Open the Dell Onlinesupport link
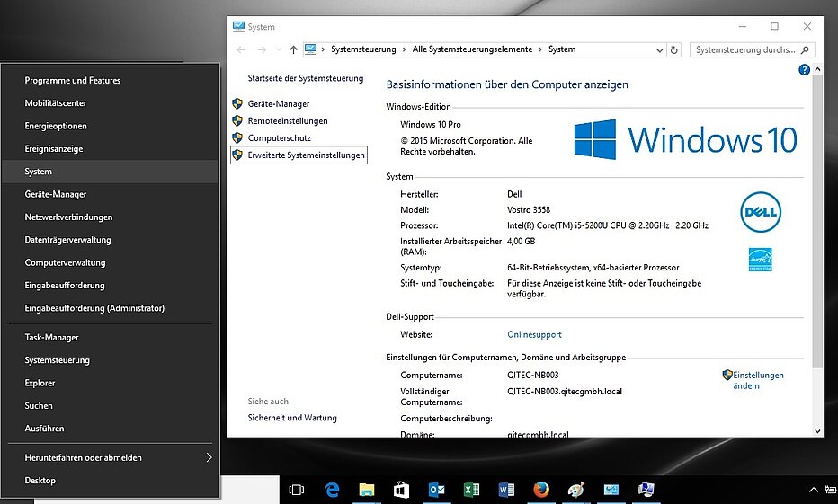The image size is (838, 504). [534, 335]
